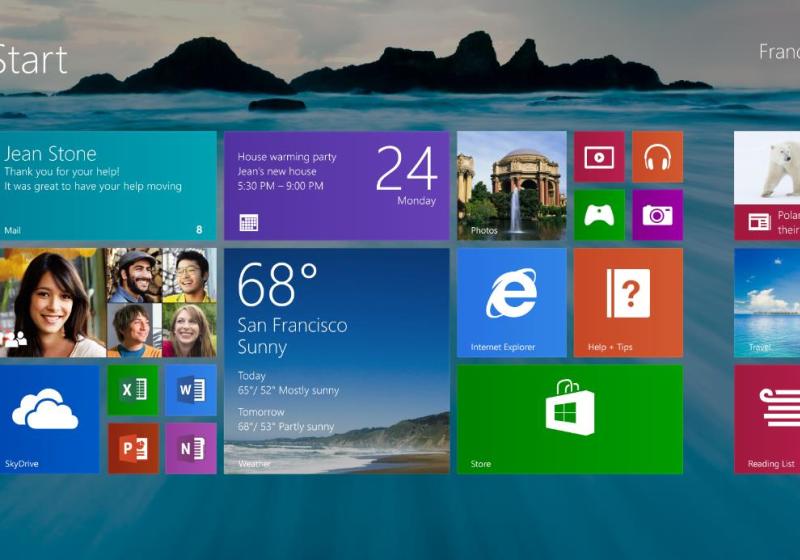800x560 pixels.
Task: Open the Weather tile for San Francisco
Action: coord(337,361)
